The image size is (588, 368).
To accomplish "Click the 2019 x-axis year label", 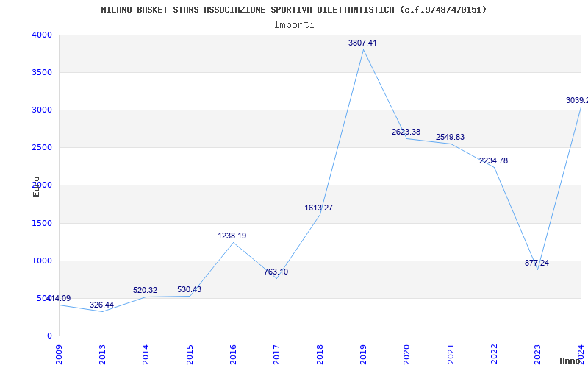I will [363, 354].
